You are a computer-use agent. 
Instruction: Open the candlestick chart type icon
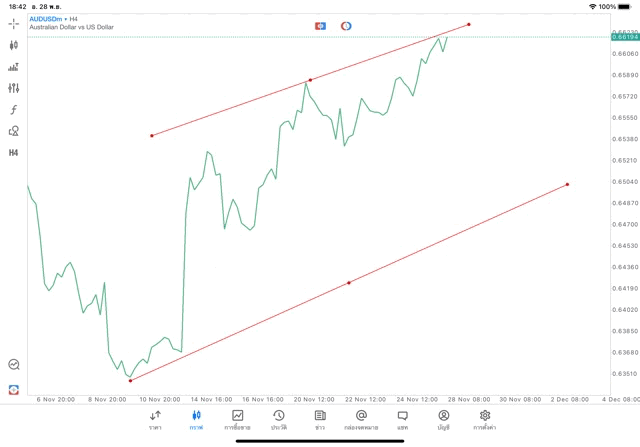tap(14, 45)
